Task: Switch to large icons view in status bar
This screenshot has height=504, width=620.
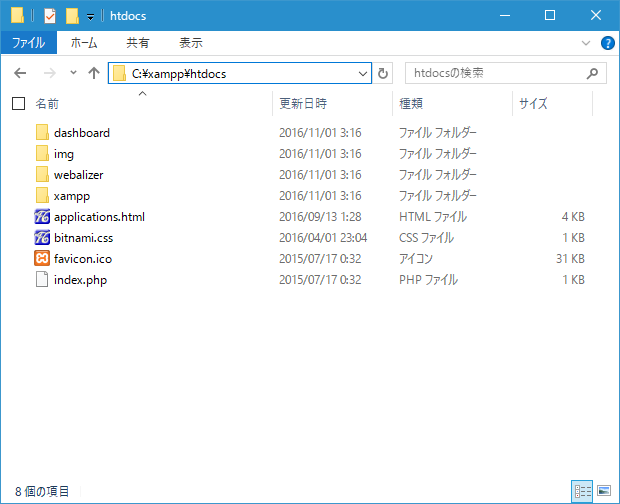Action: 604,491
